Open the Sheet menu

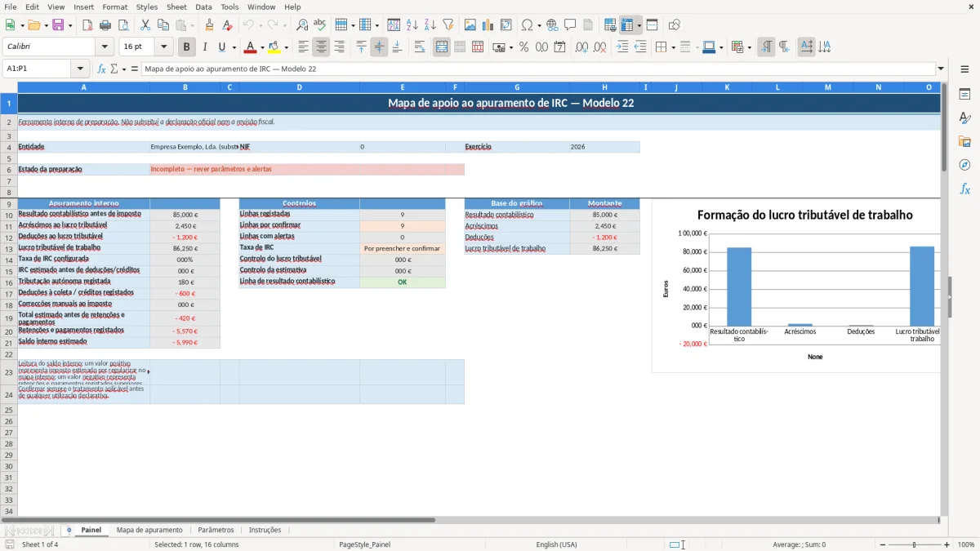click(177, 7)
